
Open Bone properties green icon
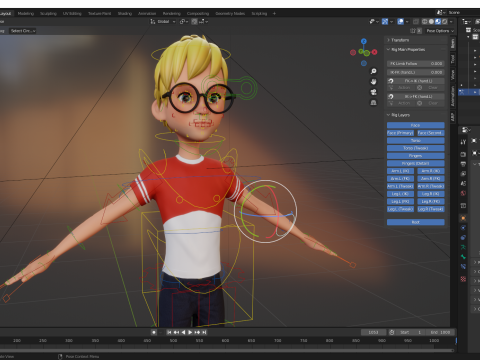coord(463,257)
